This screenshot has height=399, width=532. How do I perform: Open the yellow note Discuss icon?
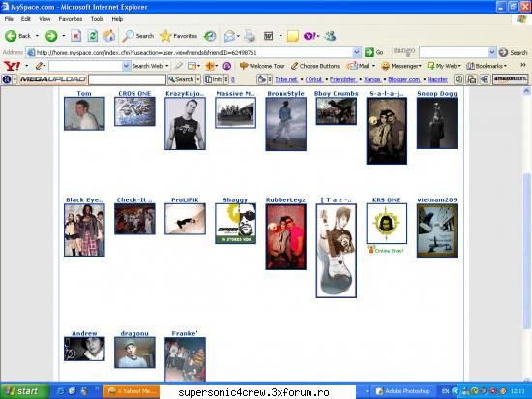(x=292, y=36)
